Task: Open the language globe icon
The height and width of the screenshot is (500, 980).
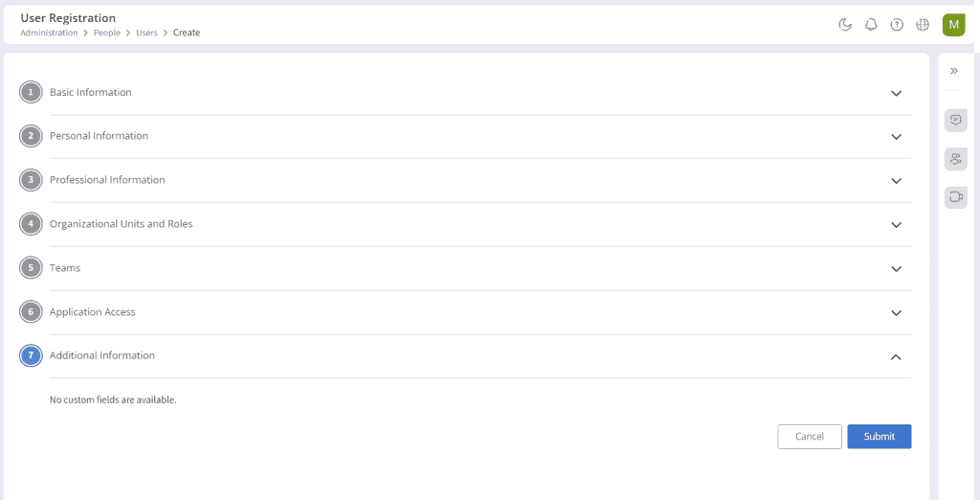Action: click(x=923, y=24)
